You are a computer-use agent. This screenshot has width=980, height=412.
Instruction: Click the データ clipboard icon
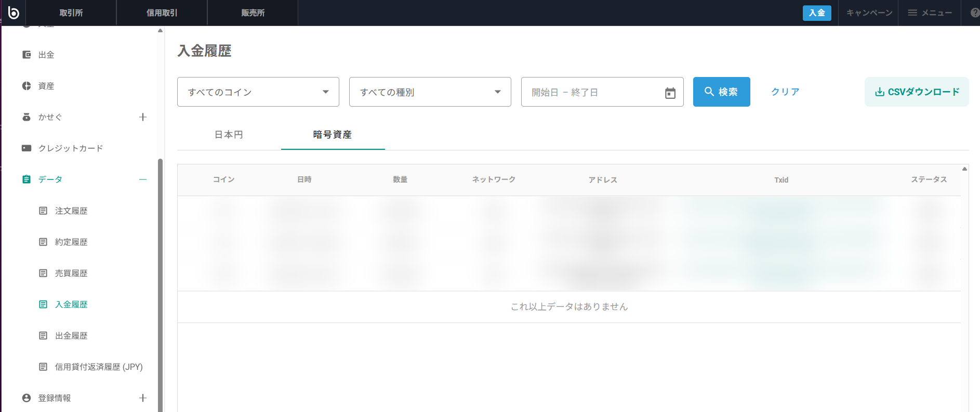[x=27, y=179]
